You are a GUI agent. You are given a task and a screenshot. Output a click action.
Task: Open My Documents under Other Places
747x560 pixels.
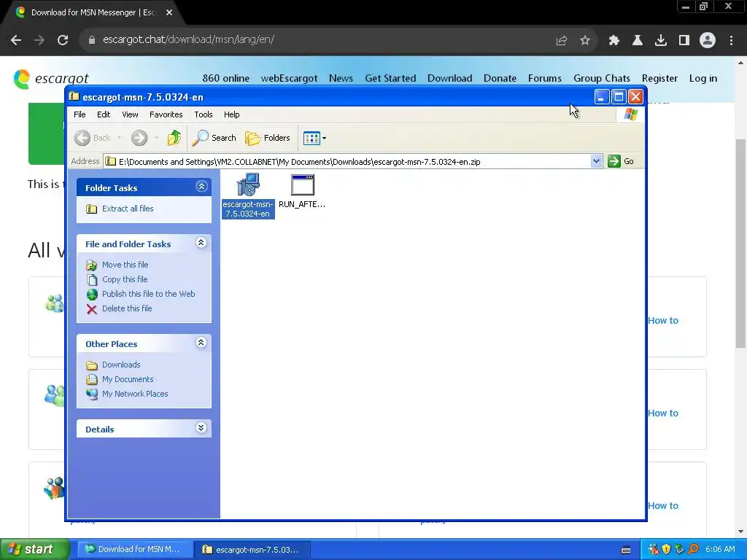pos(128,379)
